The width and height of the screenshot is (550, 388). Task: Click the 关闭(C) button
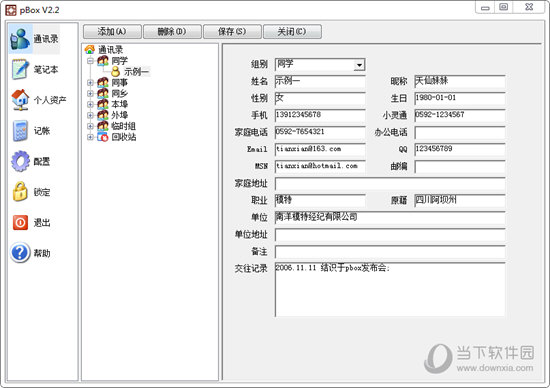pyautogui.click(x=292, y=32)
